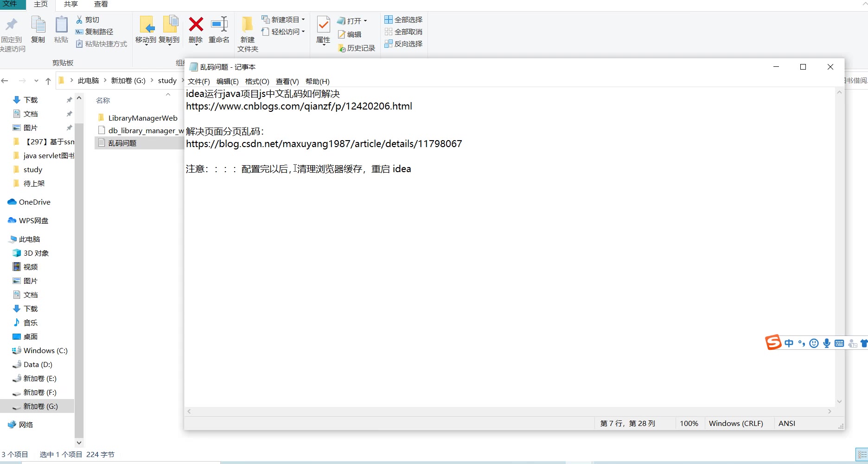Open WPS网盘 in navigation pane
The height and width of the screenshot is (464, 868).
(28, 220)
